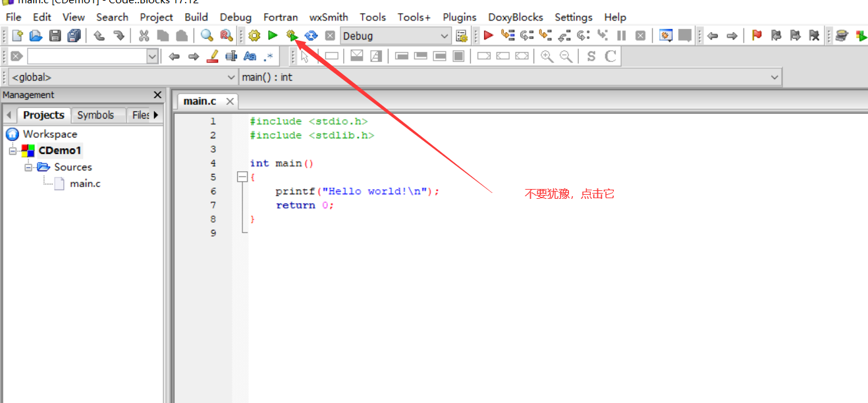Viewport: 868px width, 403px height.
Task: Clear all bookmarks flag icon
Action: point(814,36)
